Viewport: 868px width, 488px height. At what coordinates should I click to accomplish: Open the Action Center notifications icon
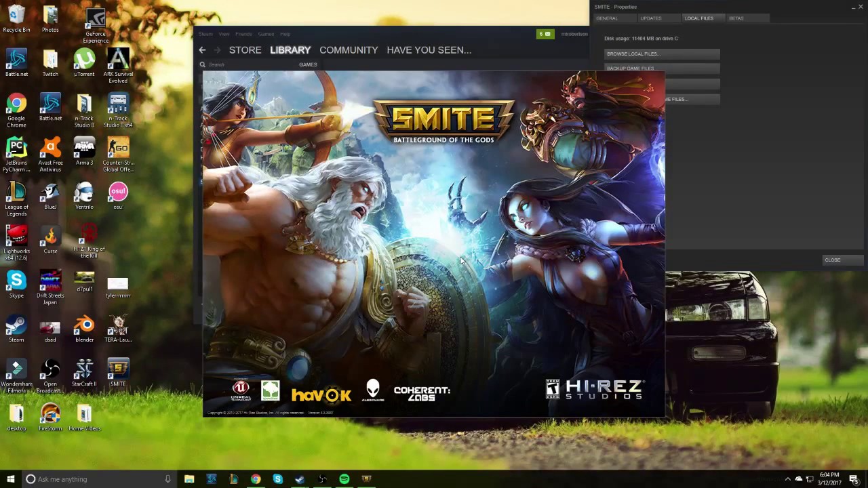pyautogui.click(x=853, y=479)
